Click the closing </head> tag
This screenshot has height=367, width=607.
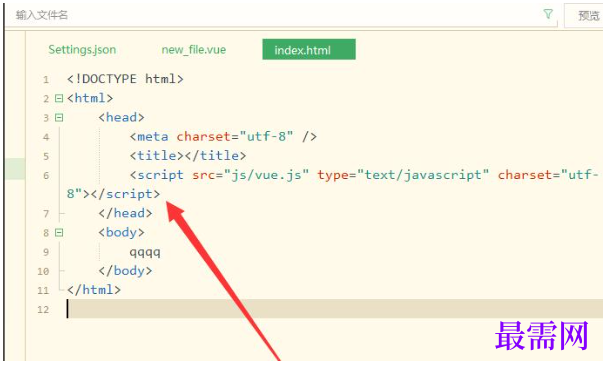(125, 213)
